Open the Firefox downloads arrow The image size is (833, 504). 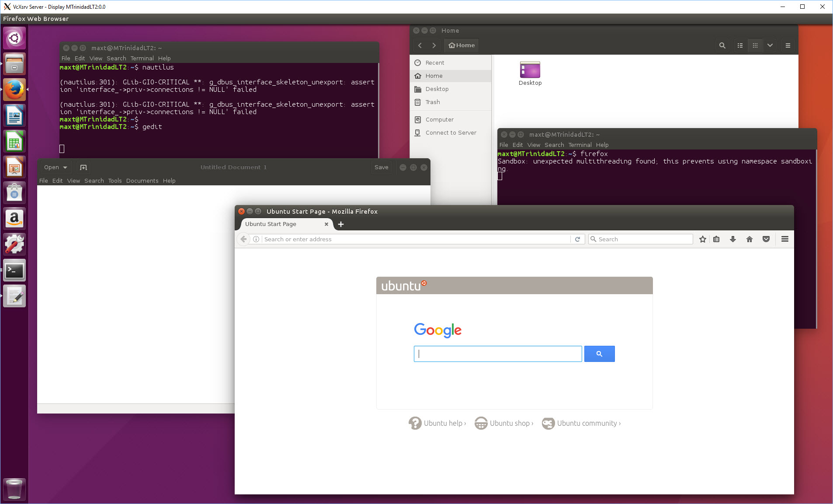pyautogui.click(x=733, y=239)
